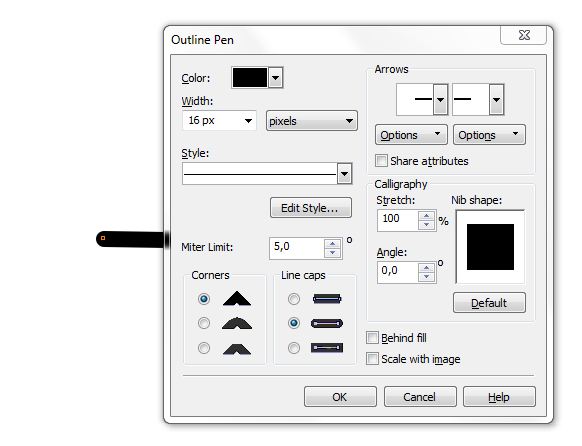Close the Outline Pen dialog
Viewport: 582px width, 446px height.
(524, 35)
